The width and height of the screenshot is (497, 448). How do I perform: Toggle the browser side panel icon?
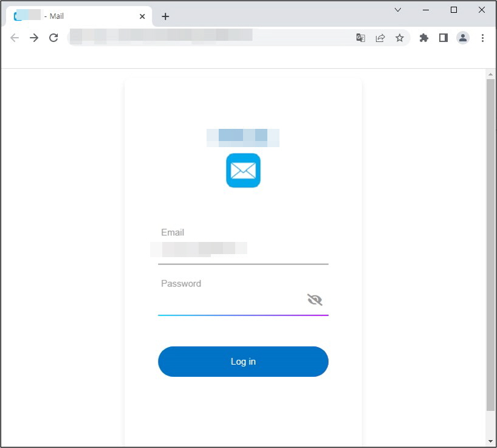444,38
